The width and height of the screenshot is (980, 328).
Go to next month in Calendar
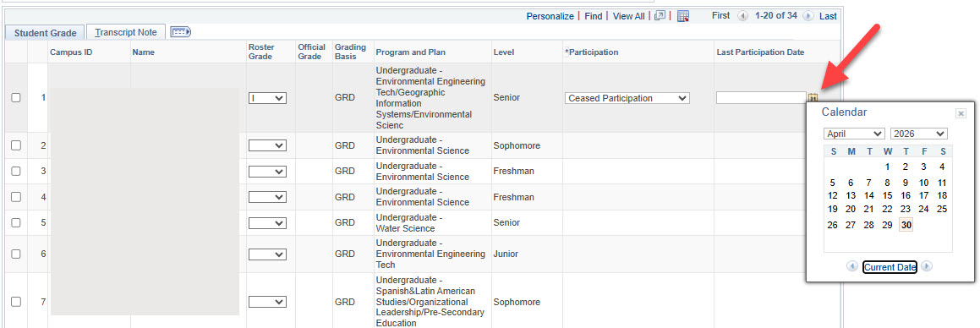coord(927,267)
